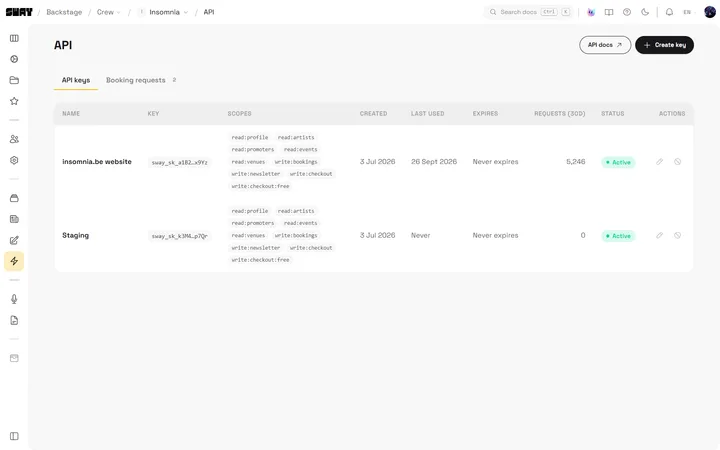
Task: Click Active status badge of Staging
Action: pos(618,236)
